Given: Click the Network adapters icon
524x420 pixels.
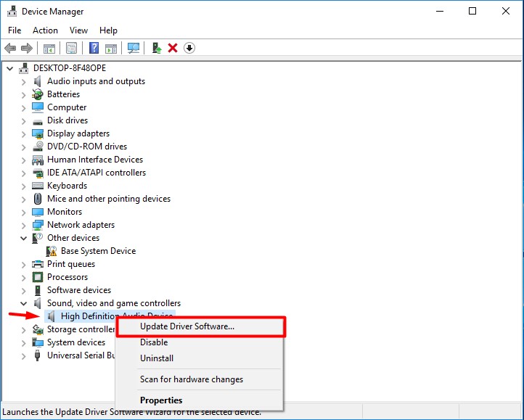Looking at the screenshot, I should click(x=38, y=225).
